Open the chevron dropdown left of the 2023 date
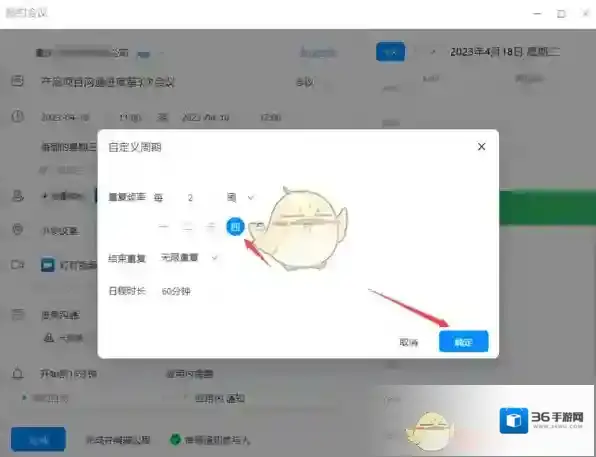The height and width of the screenshot is (457, 596). pyautogui.click(x=433, y=52)
